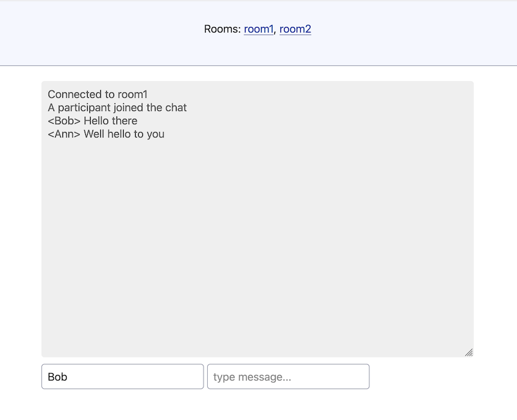This screenshot has height=420, width=517.
Task: Click the "Connected to room1" status line
Action: click(x=97, y=94)
